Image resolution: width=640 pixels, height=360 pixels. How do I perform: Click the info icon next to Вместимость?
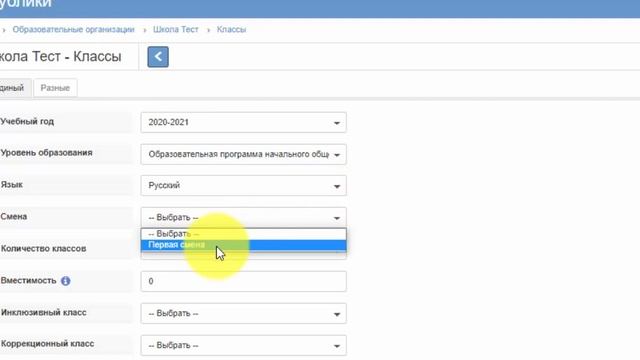coord(65,281)
